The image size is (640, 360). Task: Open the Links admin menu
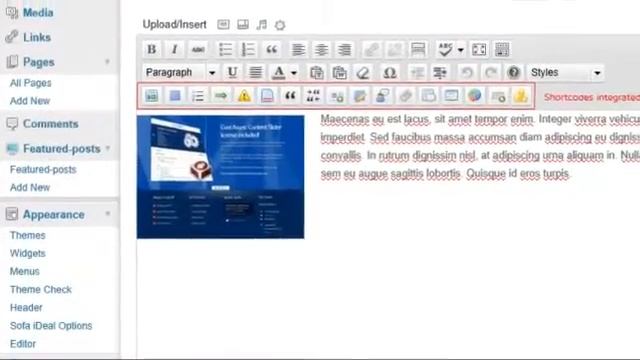pyautogui.click(x=37, y=37)
